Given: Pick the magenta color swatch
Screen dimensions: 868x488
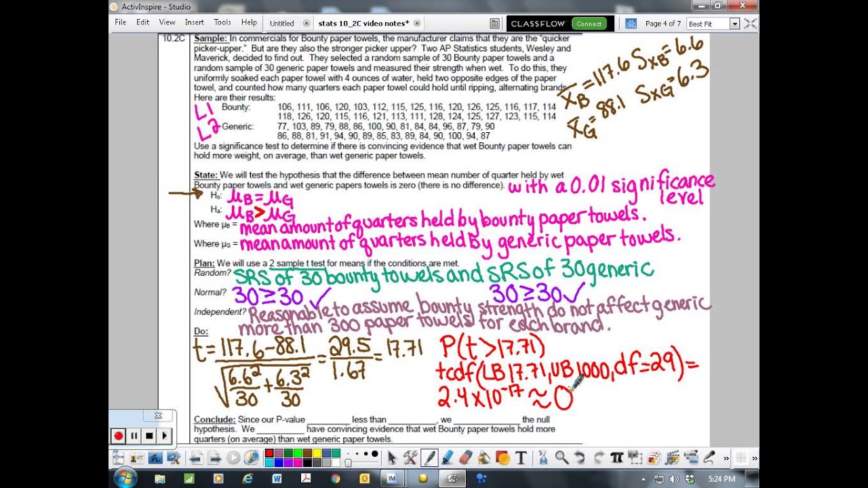Looking at the screenshot, I should coord(298,462).
